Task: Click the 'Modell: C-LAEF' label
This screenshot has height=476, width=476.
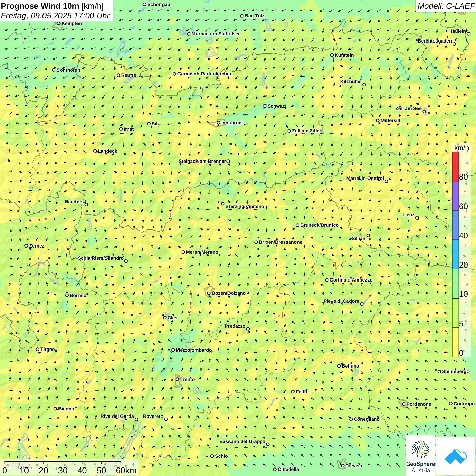Action: [x=446, y=6]
